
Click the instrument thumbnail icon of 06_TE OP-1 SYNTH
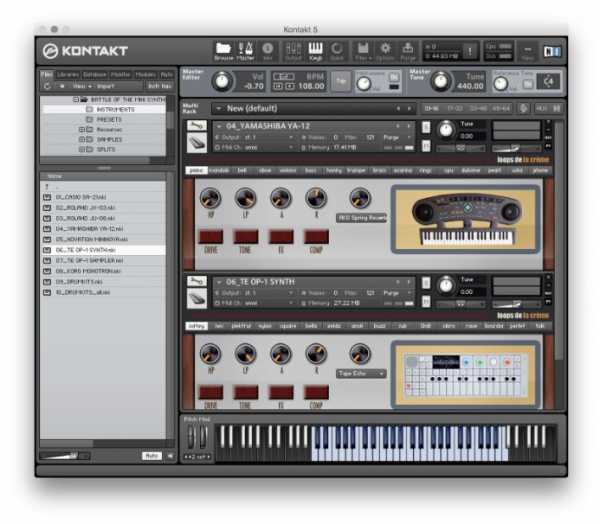[197, 298]
